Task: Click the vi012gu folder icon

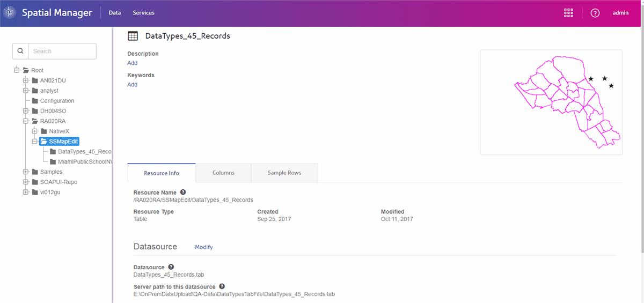Action: [x=35, y=192]
